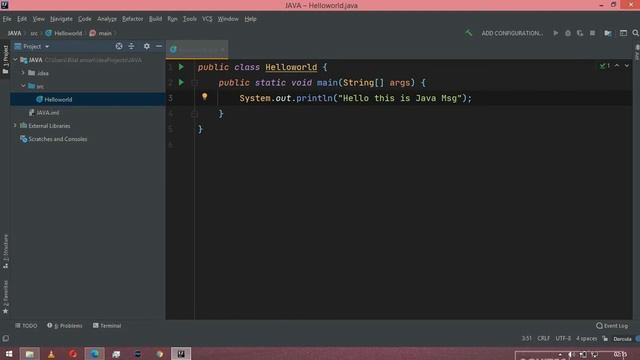The width and height of the screenshot is (640, 360).
Task: Click the Darcula theme status label
Action: (622, 339)
